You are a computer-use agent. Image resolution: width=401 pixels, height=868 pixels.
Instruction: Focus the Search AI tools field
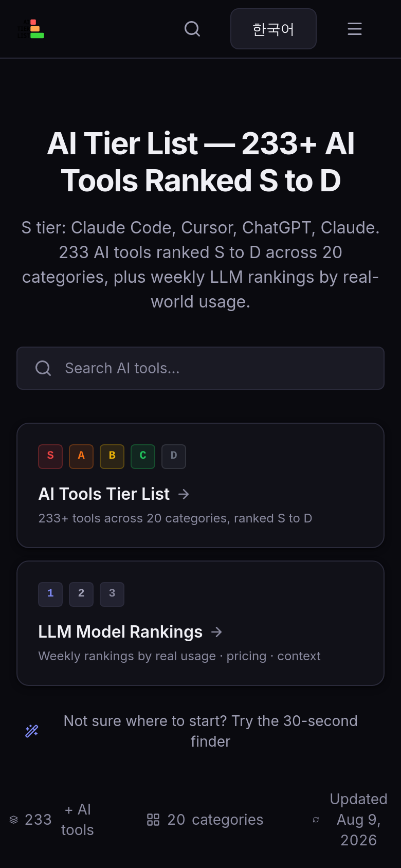200,368
